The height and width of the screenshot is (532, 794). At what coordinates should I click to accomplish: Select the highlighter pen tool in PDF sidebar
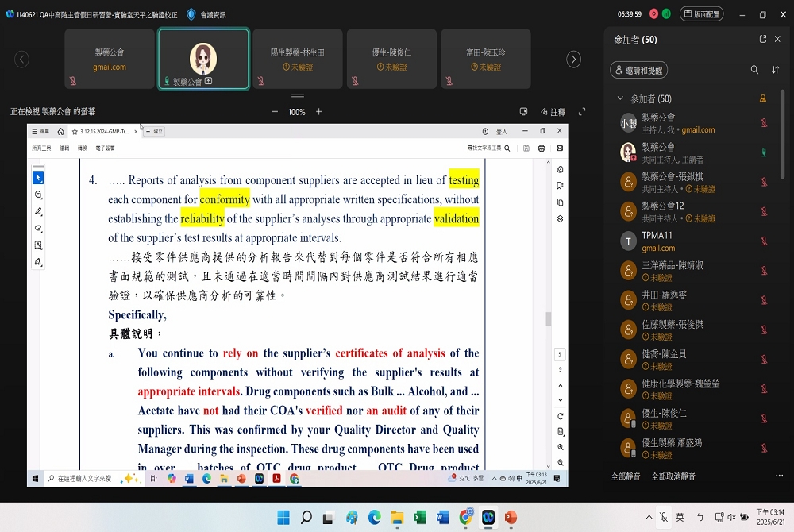point(38,211)
